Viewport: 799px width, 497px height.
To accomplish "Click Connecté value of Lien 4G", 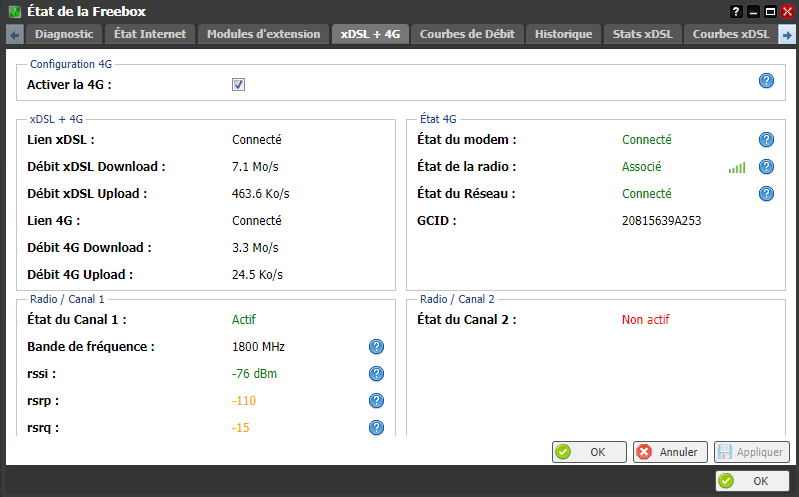I will (x=256, y=221).
